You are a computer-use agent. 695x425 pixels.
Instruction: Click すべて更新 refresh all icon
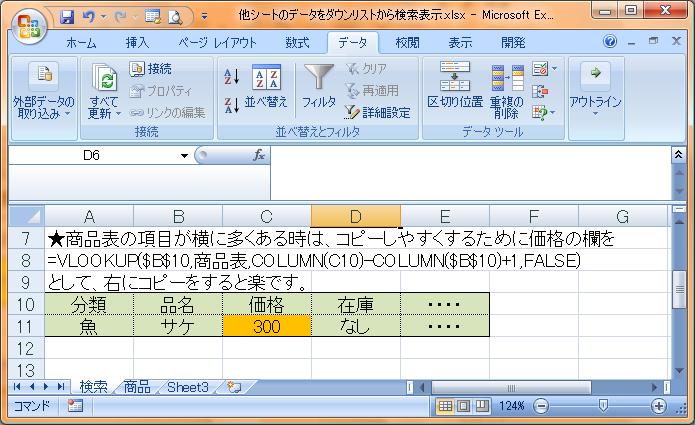click(x=105, y=78)
